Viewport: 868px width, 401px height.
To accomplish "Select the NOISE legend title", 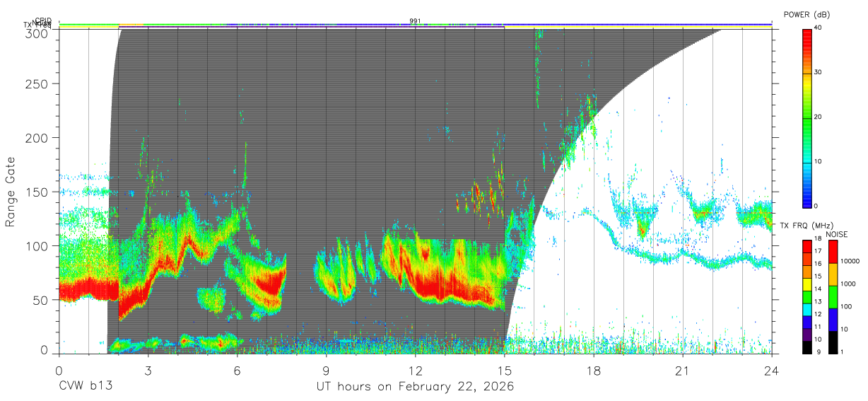I will (x=838, y=234).
